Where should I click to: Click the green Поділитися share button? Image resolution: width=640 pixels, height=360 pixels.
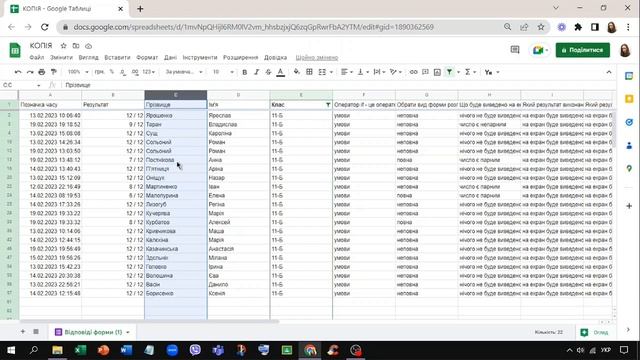click(582, 50)
